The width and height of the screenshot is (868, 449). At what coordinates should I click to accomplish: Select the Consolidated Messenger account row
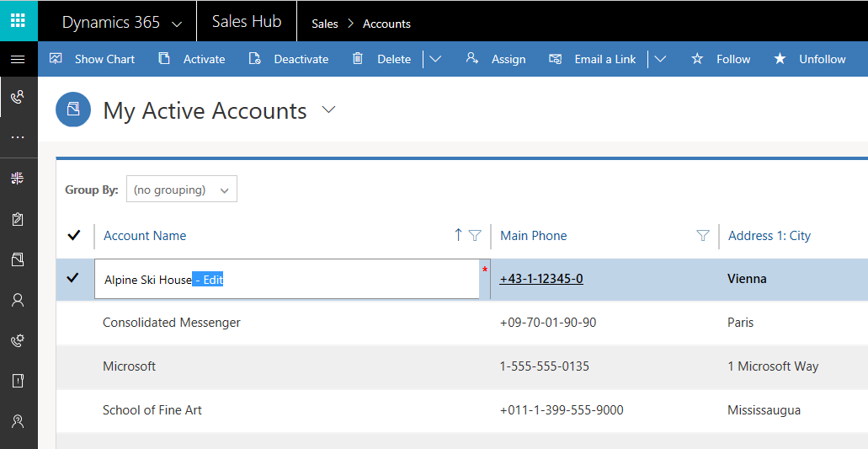(172, 322)
